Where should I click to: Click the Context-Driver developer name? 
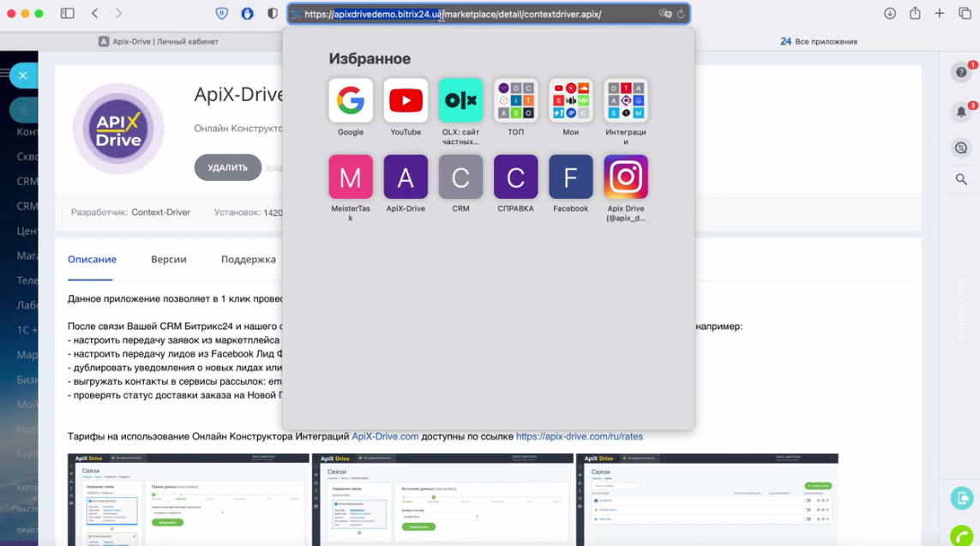coord(160,213)
